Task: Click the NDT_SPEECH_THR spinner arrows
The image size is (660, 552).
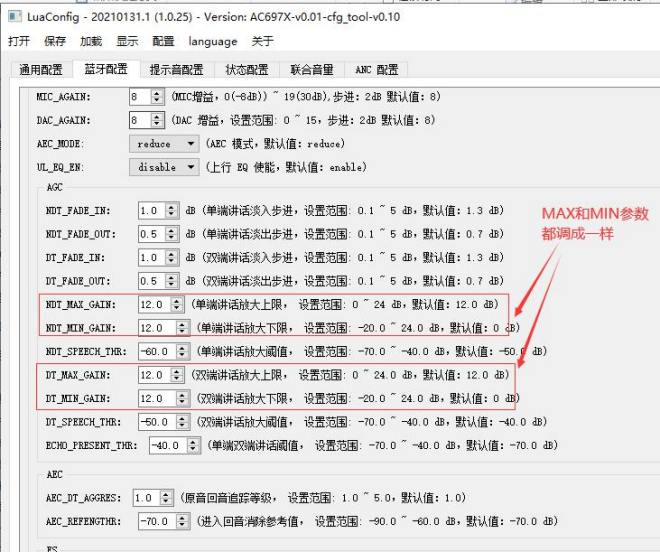Action: pos(182,352)
